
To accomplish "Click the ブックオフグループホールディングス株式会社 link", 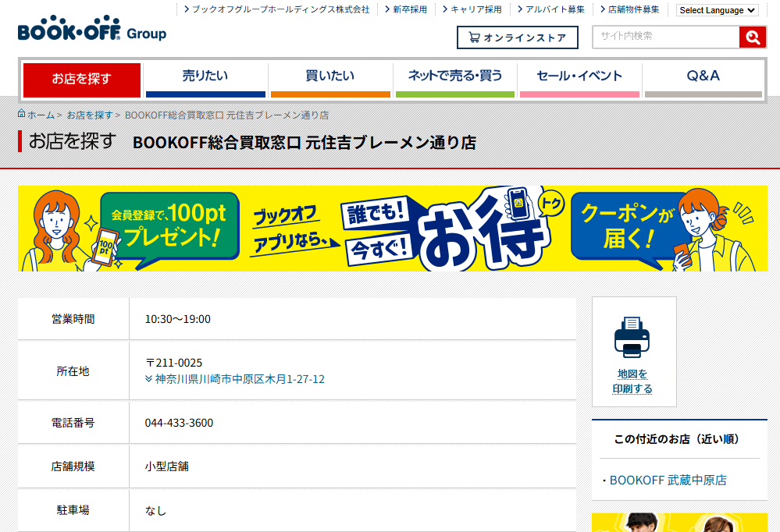I will 277,9.
